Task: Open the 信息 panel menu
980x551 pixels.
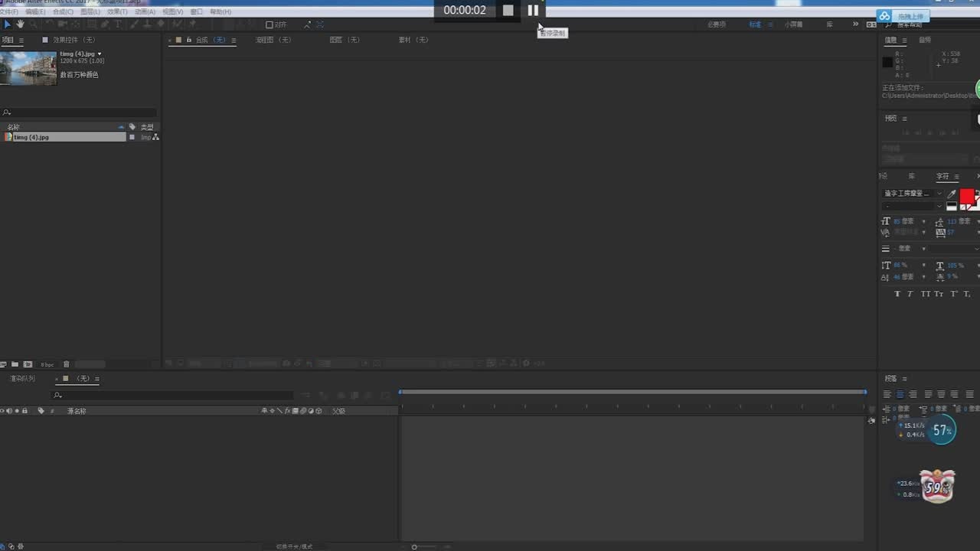Action: coord(903,40)
